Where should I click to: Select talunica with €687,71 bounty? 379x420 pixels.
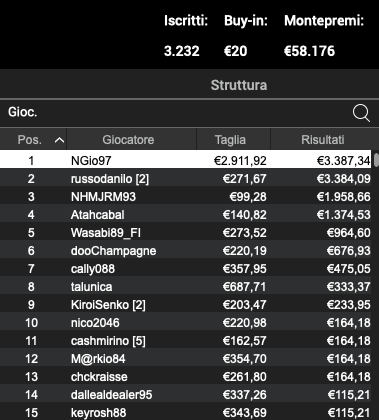pyautogui.click(x=186, y=287)
